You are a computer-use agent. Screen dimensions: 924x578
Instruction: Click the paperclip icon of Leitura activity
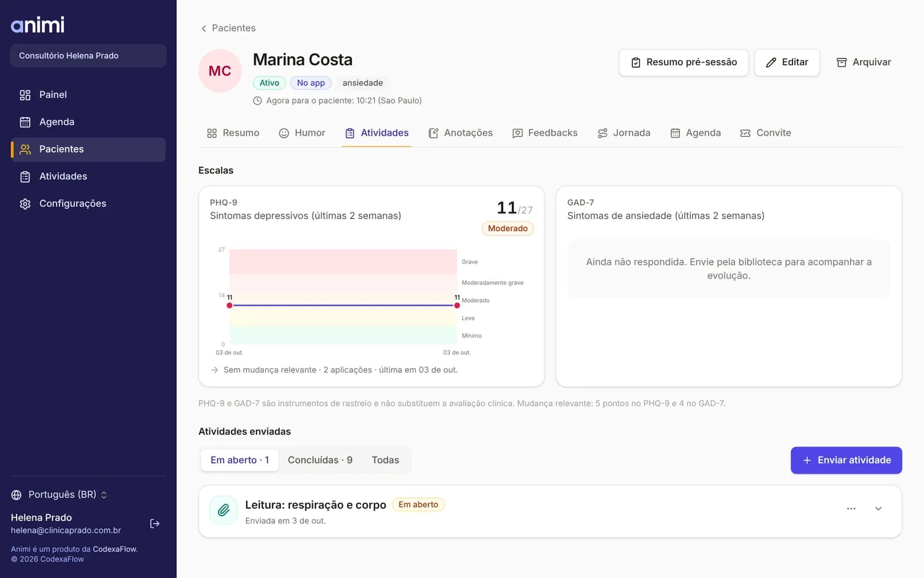223,510
